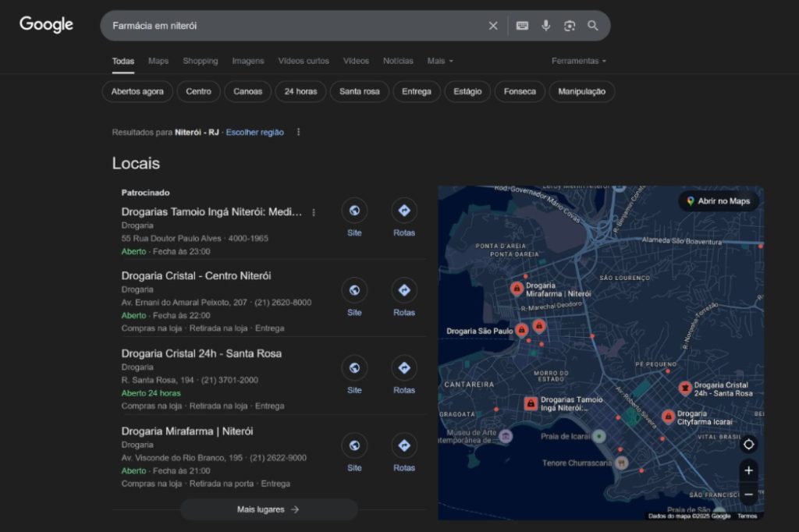Click the Aberto 24 horas status text
799x532 pixels.
click(x=151, y=393)
